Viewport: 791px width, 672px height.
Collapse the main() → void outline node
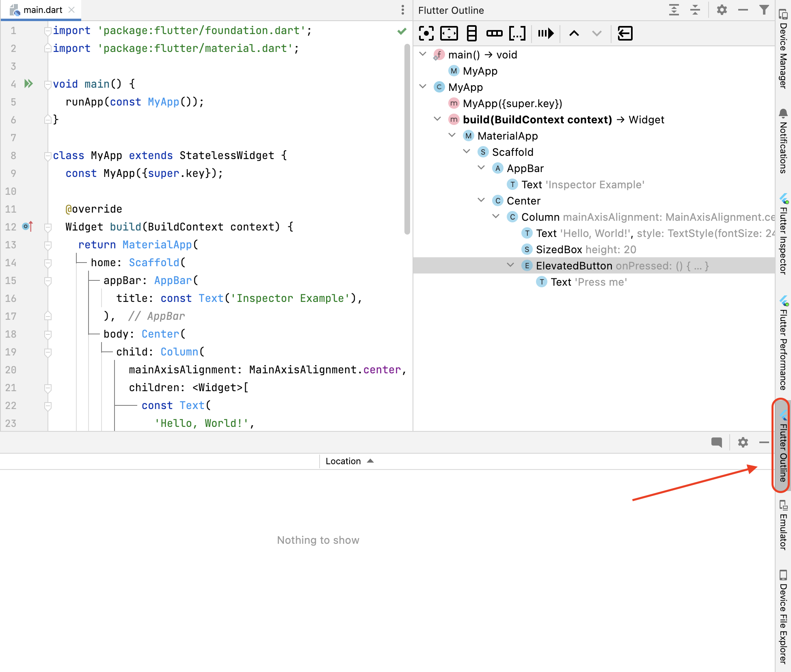pyautogui.click(x=423, y=54)
